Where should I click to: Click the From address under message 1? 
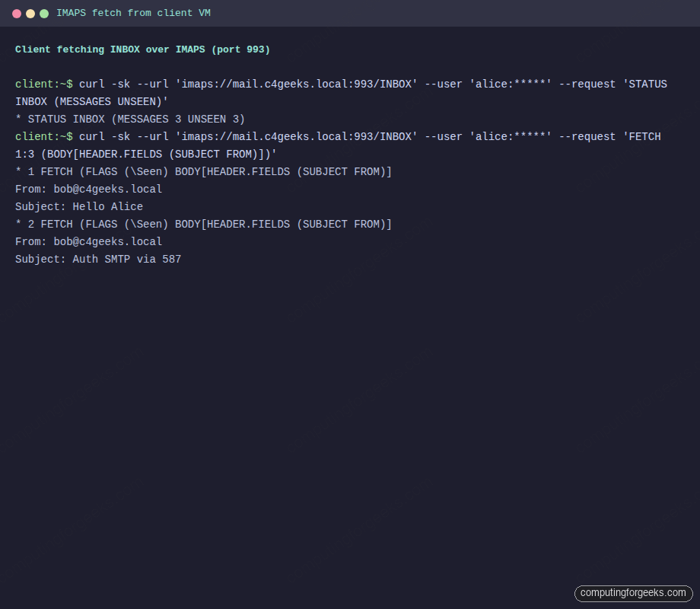107,189
